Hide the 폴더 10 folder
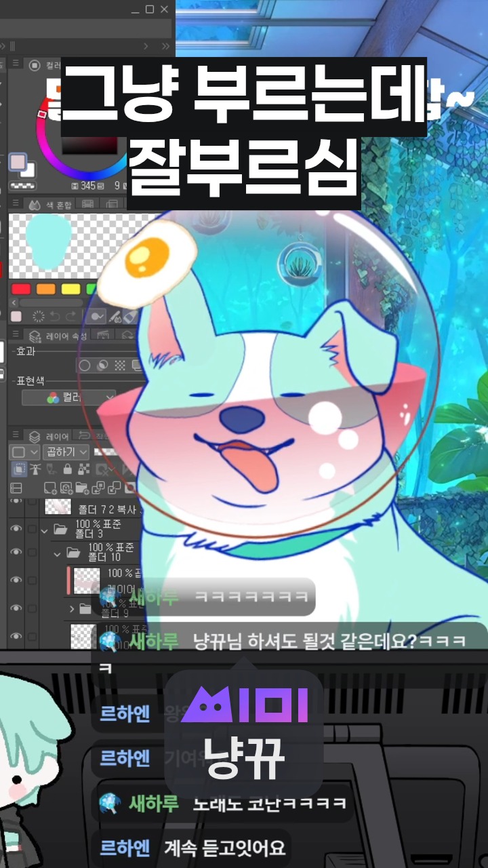This screenshot has height=868, width=488. coord(16,553)
